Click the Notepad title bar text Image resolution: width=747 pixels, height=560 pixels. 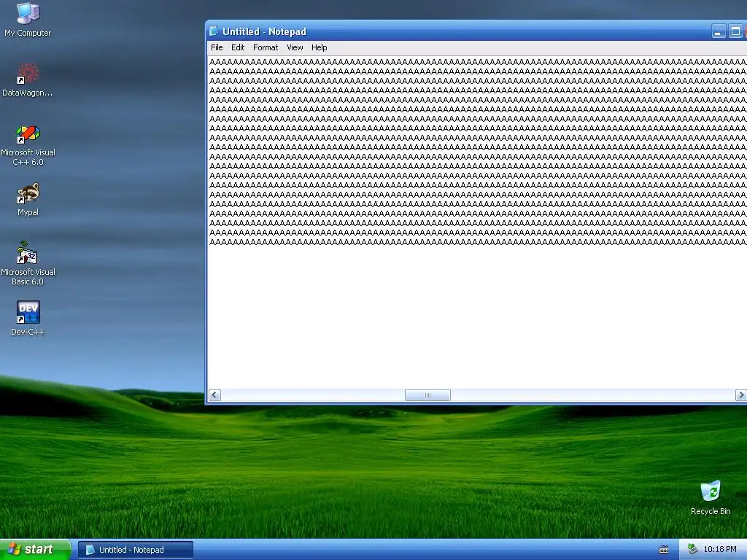pos(264,31)
